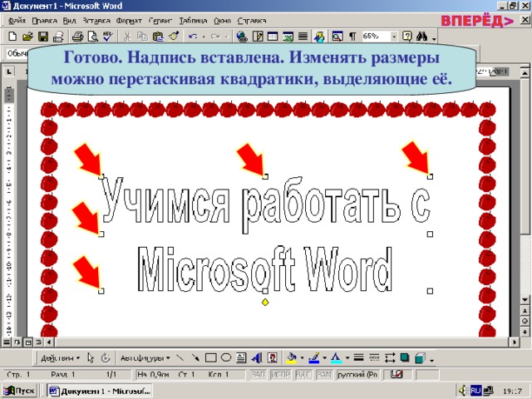Viewport: 532px width, 399px height.
Task: Select the Free Rotate tool
Action: point(106,358)
